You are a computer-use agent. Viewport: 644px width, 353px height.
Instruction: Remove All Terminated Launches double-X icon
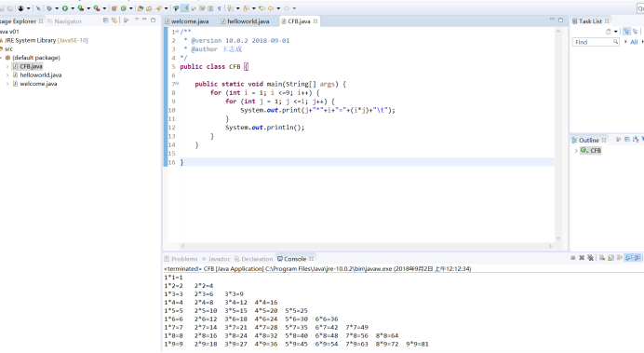click(x=590, y=258)
